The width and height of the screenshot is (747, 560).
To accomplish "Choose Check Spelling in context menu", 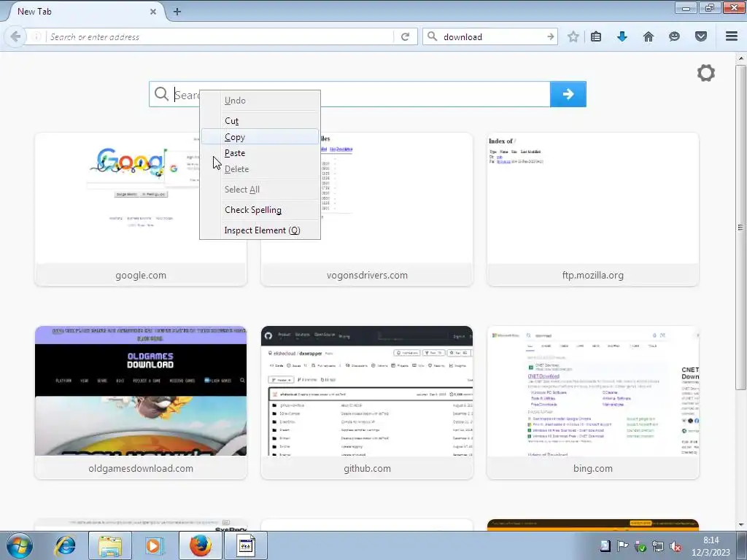I will coord(260,210).
